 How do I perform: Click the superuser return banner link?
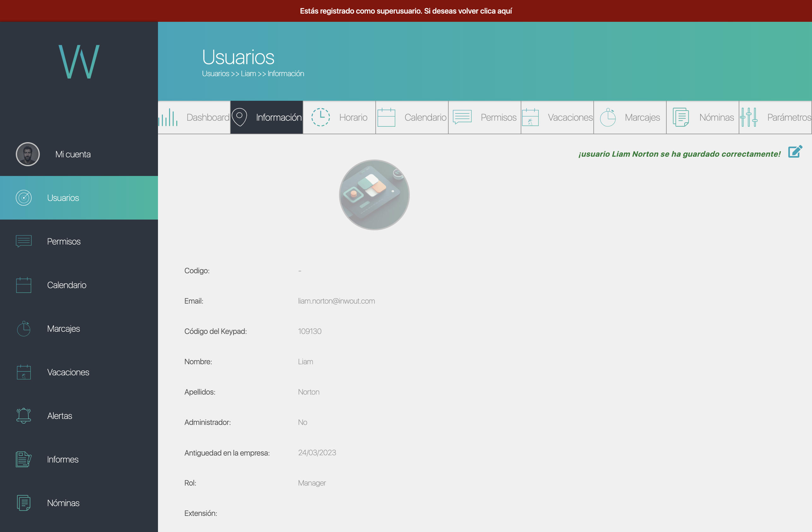pos(406,11)
